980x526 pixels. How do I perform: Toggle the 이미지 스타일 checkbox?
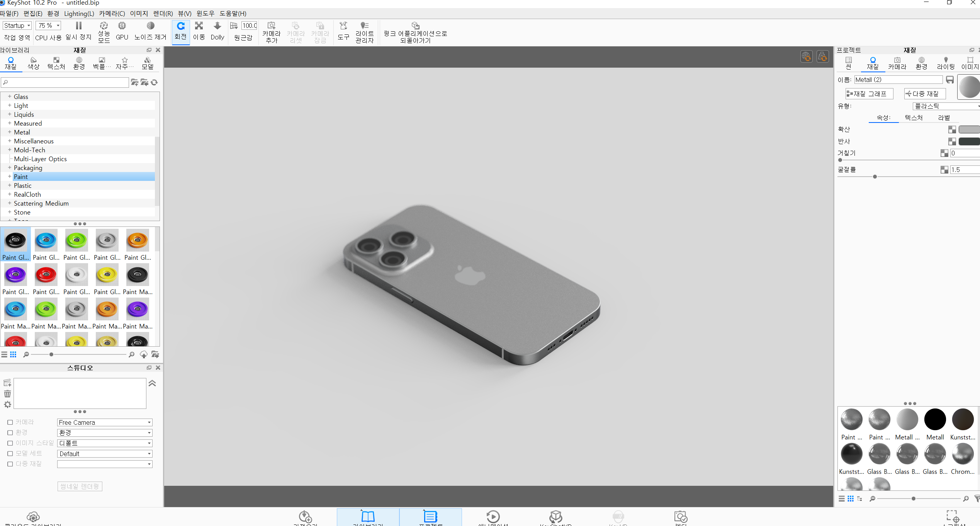(x=10, y=443)
